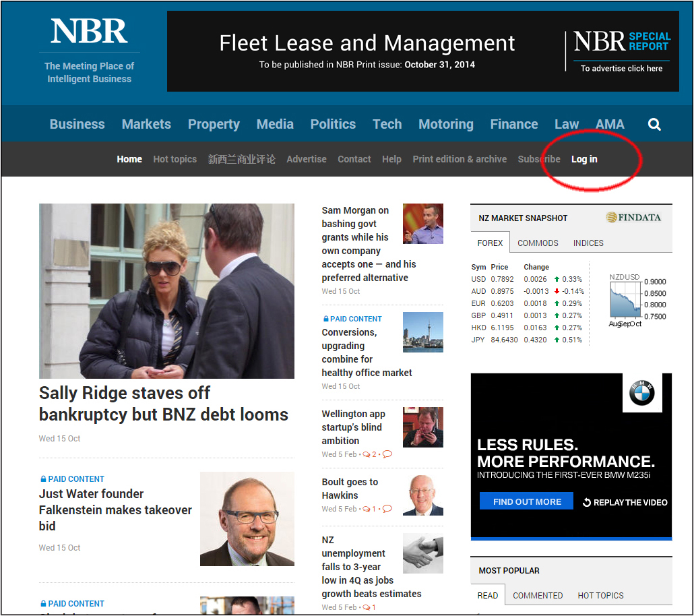
Task: Click the MOST POPULAR heading
Action: (x=509, y=570)
